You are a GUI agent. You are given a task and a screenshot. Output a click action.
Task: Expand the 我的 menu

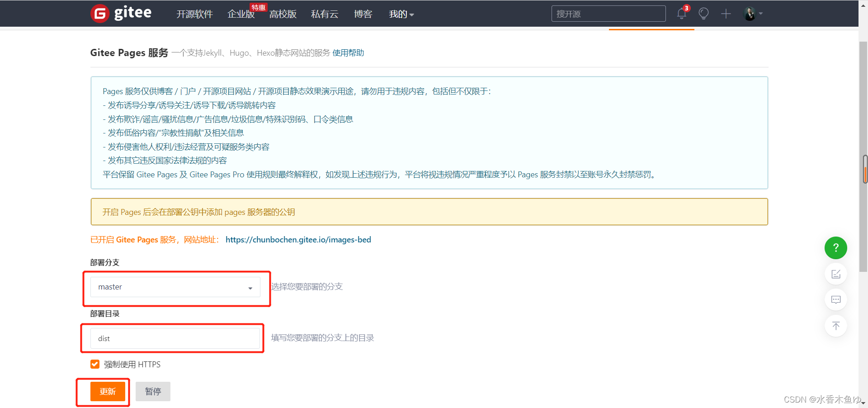pos(401,14)
